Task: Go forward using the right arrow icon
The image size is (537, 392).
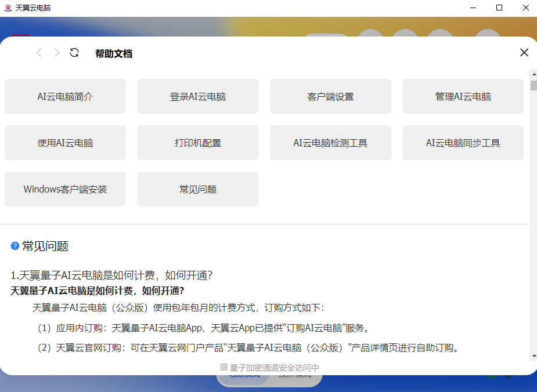Action: [57, 53]
